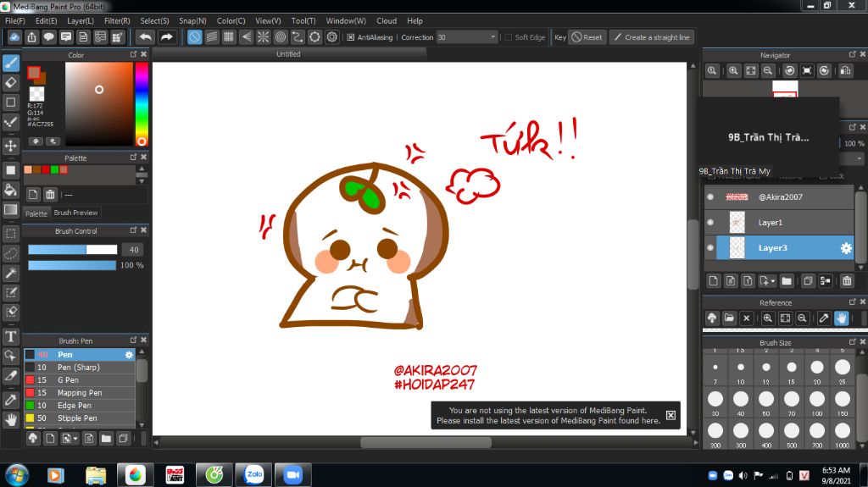This screenshot has width=868, height=487.
Task: Select the Edge Pen brush
Action: point(80,405)
